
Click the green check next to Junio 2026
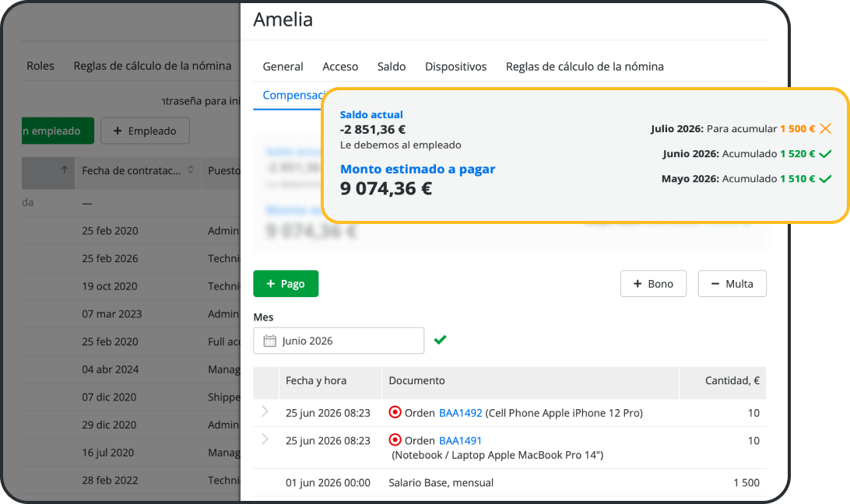[825, 154]
